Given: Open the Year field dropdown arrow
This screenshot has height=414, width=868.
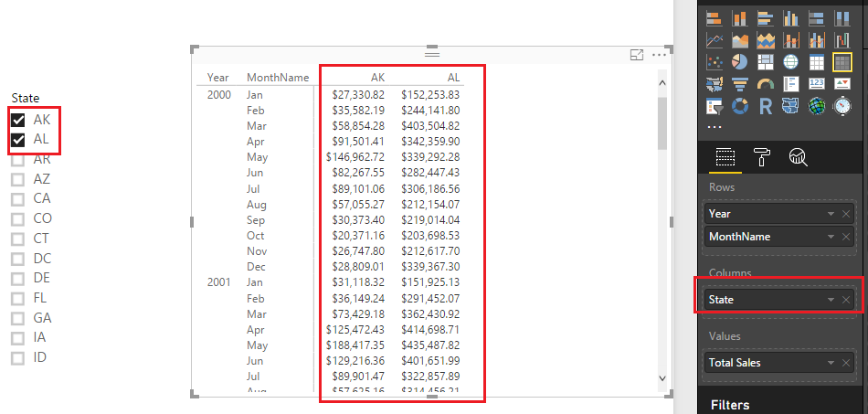Looking at the screenshot, I should point(831,214).
